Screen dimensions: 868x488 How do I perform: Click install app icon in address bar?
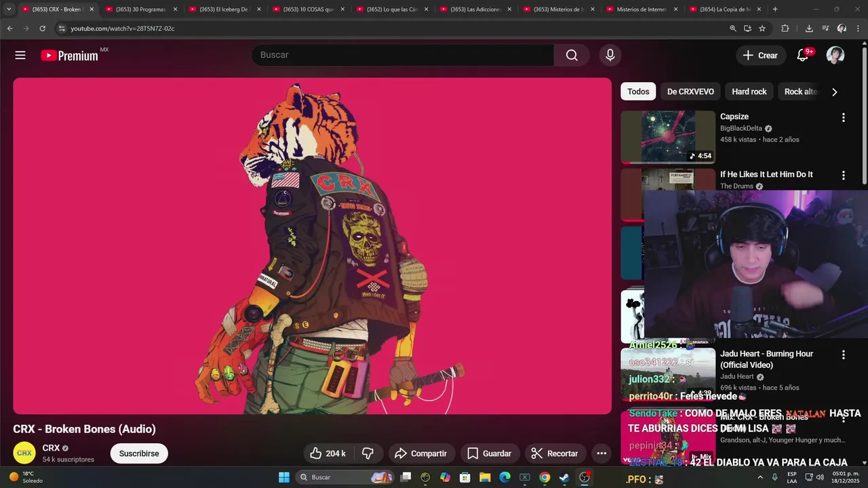click(x=747, y=28)
